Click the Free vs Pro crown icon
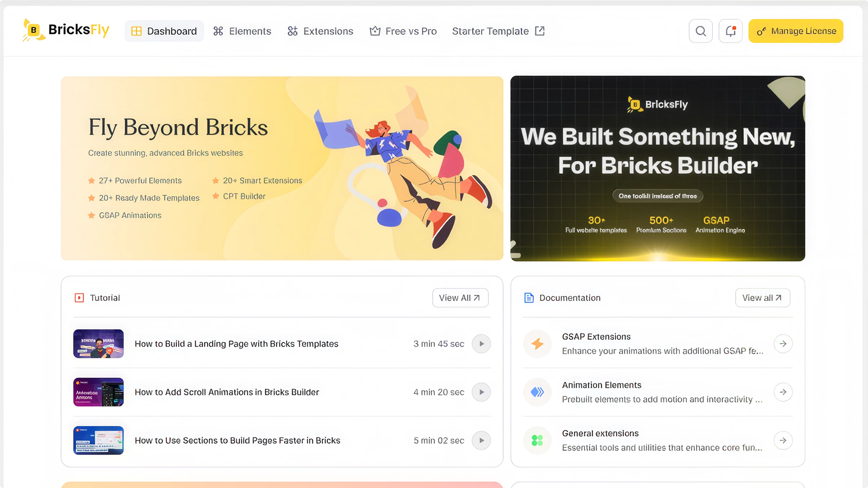This screenshot has width=868, height=488. 375,31
